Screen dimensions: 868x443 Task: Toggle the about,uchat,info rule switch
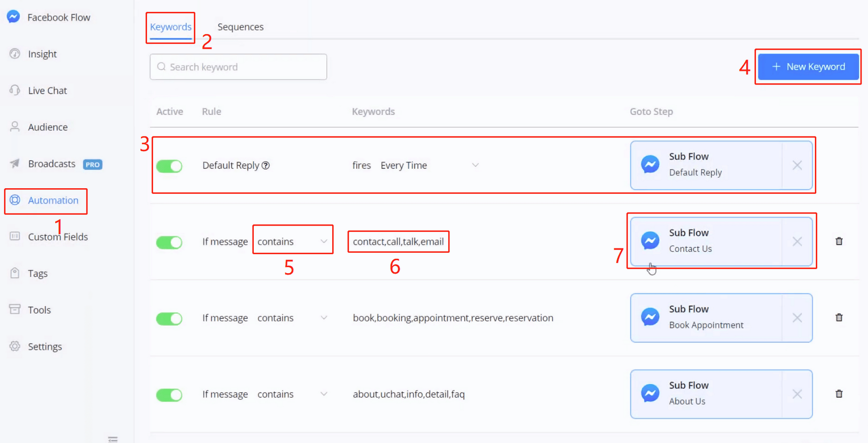[x=169, y=395]
